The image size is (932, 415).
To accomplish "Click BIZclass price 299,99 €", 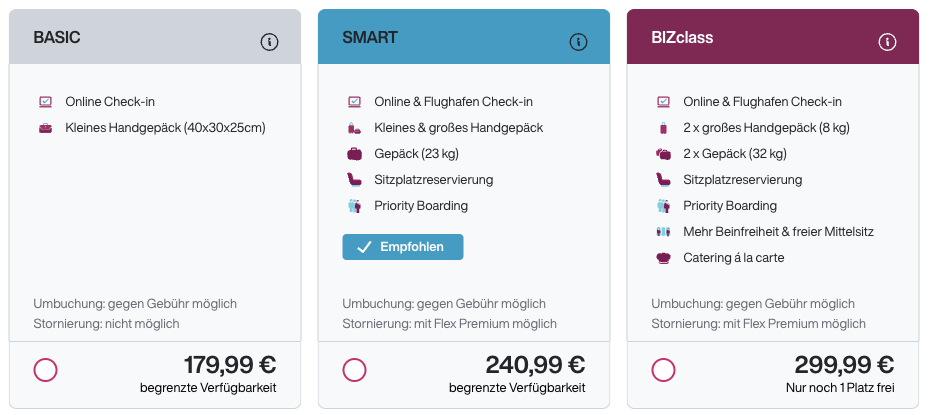I will pos(844,365).
